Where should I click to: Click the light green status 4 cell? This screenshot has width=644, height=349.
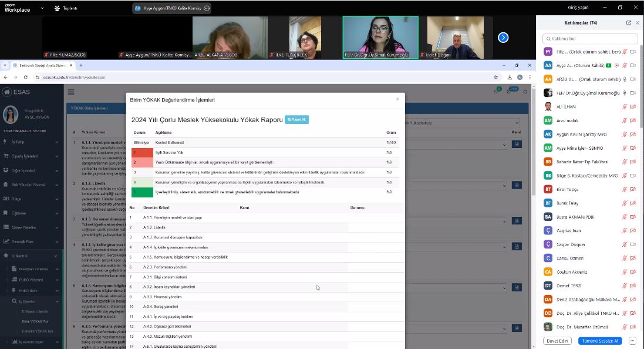click(142, 182)
